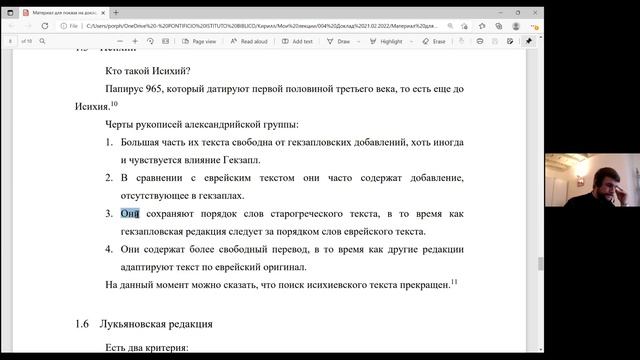
Task: Focus the address bar URL field
Action: point(261,26)
